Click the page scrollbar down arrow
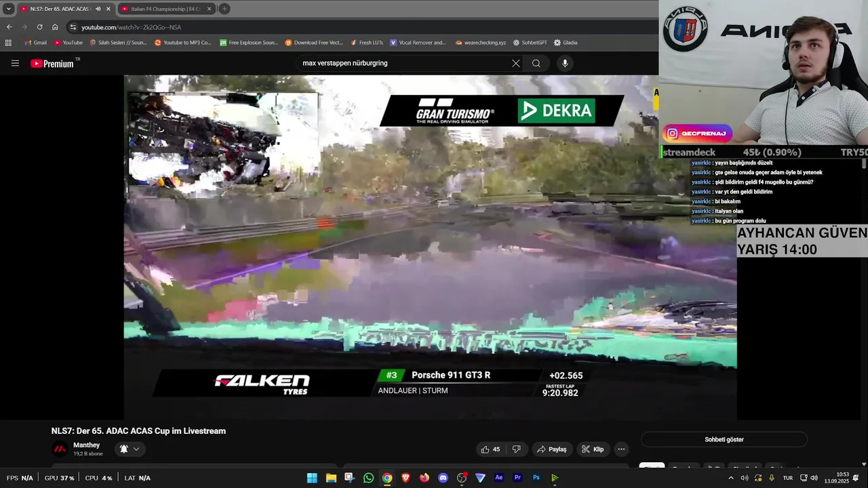The height and width of the screenshot is (488, 868). click(x=864, y=464)
